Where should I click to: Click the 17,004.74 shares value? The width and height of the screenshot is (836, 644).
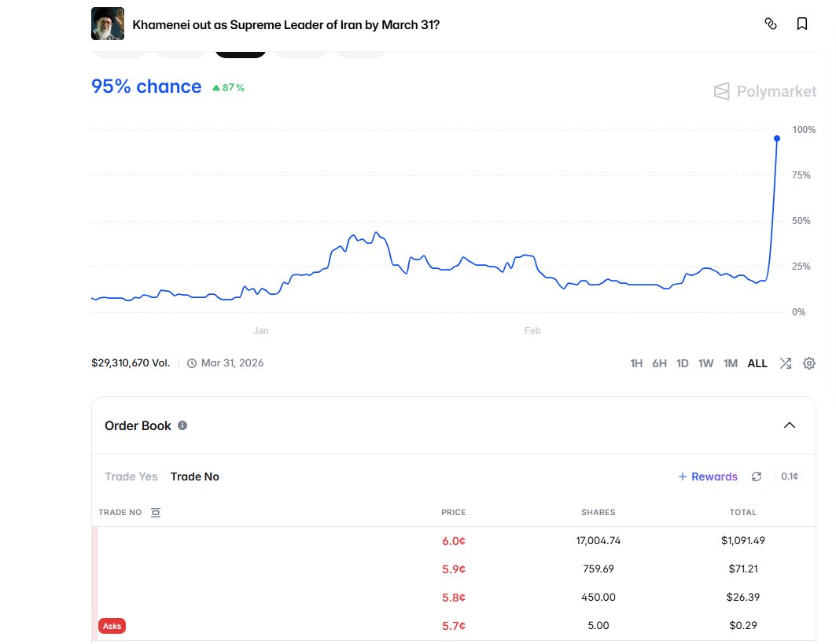click(x=598, y=540)
